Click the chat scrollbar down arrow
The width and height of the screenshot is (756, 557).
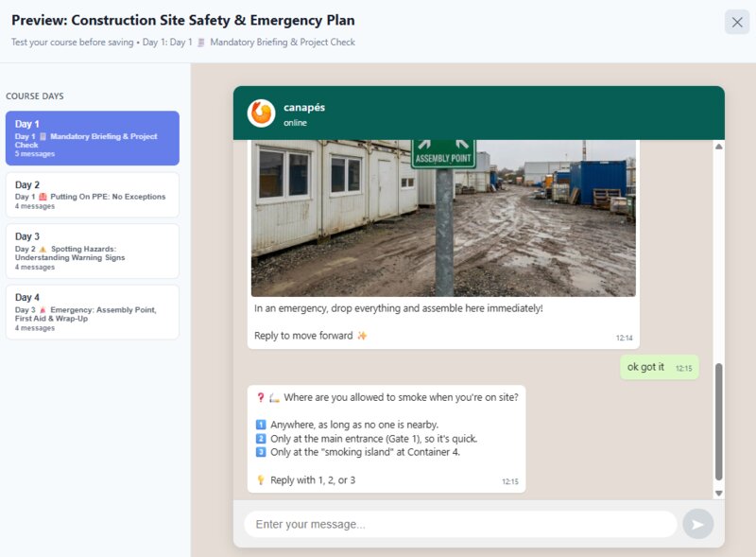[718, 493]
